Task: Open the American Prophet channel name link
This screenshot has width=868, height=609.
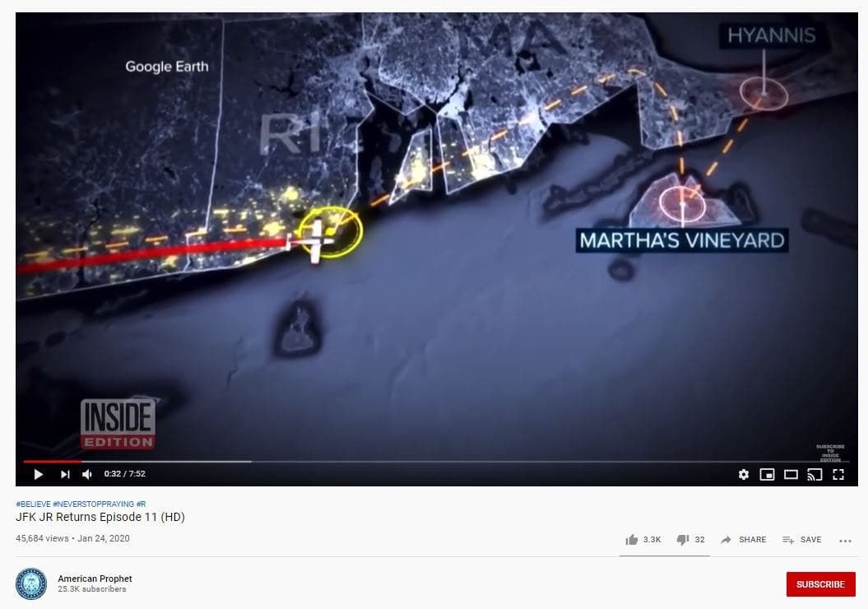Action: (x=95, y=579)
